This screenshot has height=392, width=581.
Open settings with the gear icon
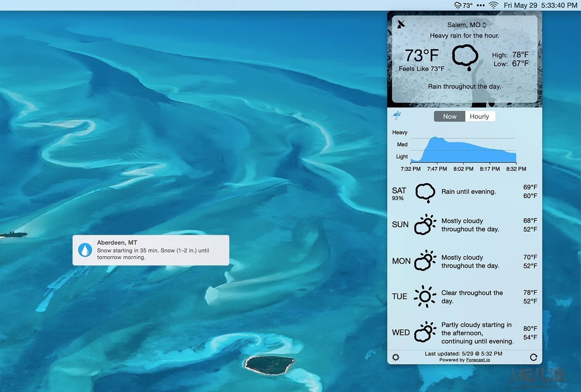click(395, 357)
